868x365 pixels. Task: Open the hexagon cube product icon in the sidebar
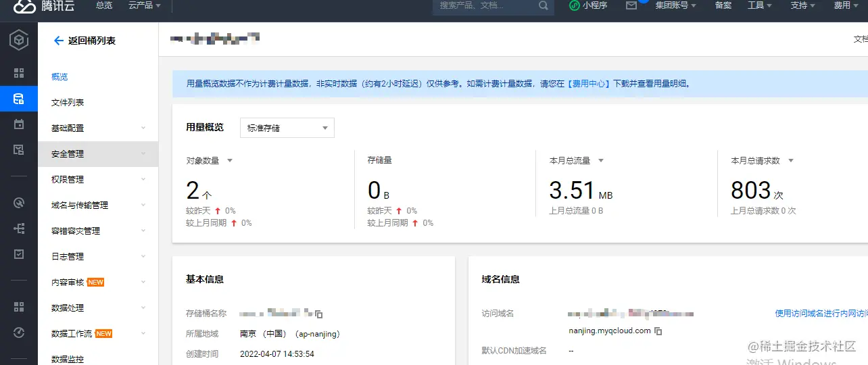tap(19, 41)
